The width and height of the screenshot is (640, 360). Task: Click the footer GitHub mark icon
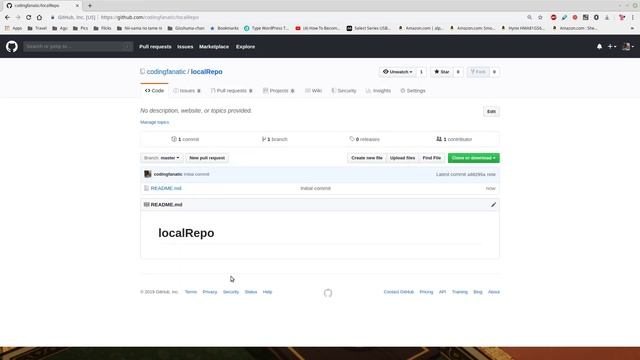328,293
